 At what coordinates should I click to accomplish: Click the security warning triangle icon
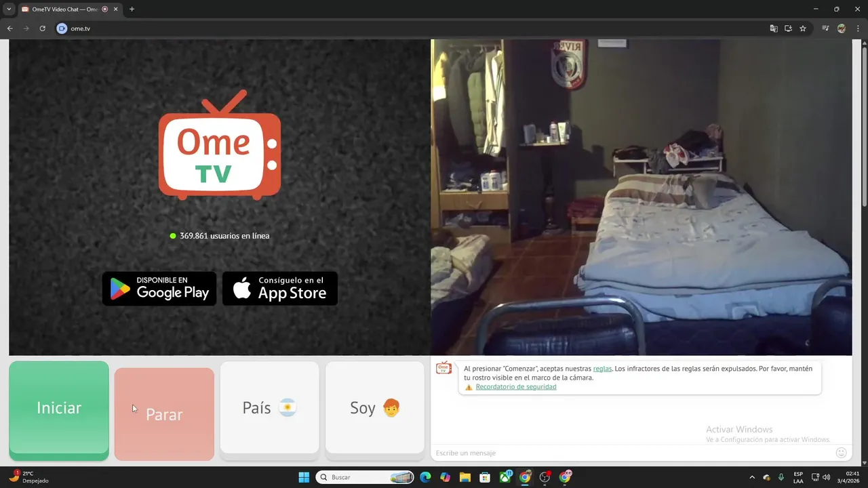click(x=469, y=387)
